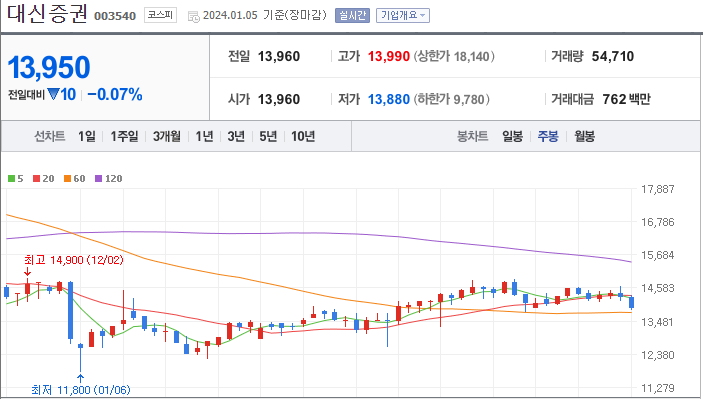Click the 상한가 18,140 text

(x=454, y=56)
